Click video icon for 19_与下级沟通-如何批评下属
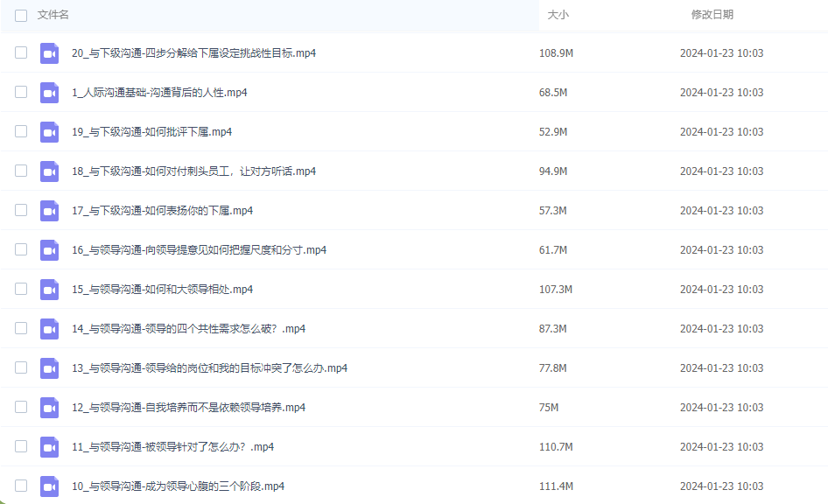This screenshot has width=828, height=504. [x=49, y=132]
